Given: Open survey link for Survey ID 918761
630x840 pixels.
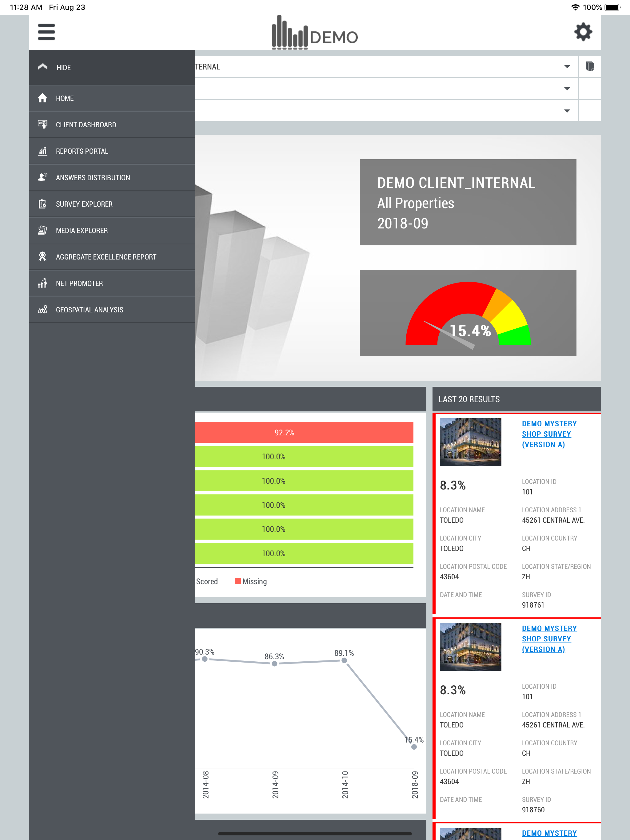Looking at the screenshot, I should pos(549,434).
